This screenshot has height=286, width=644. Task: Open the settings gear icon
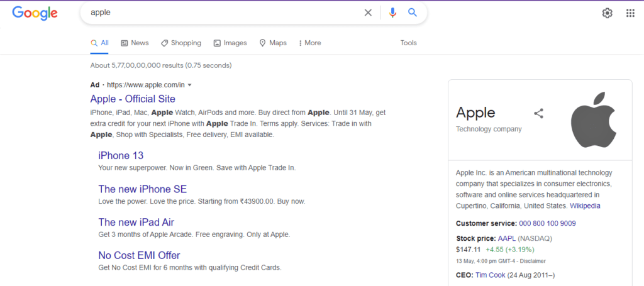coord(607,13)
